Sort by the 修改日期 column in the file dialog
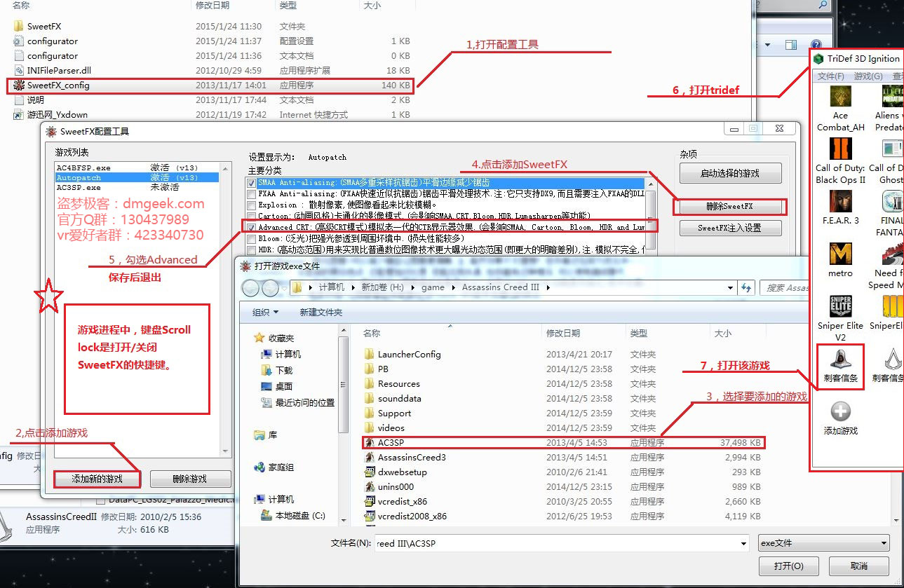The width and height of the screenshot is (904, 588). 563,333
